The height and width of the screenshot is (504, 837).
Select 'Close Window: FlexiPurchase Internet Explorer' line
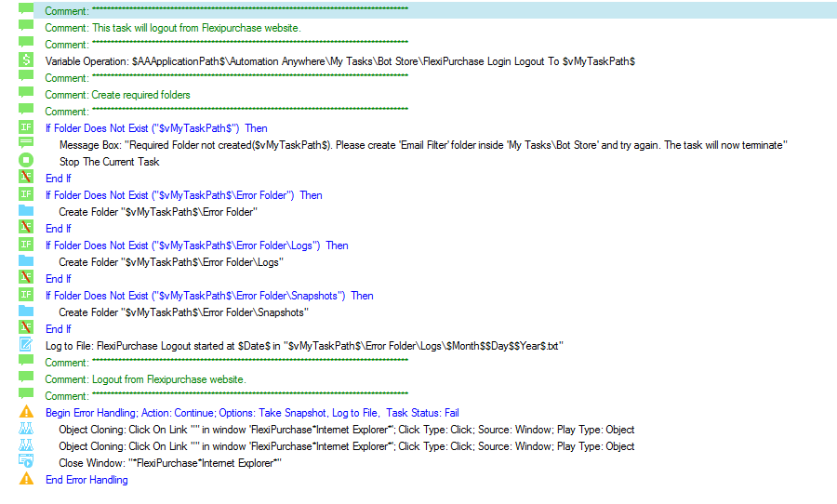170,463
